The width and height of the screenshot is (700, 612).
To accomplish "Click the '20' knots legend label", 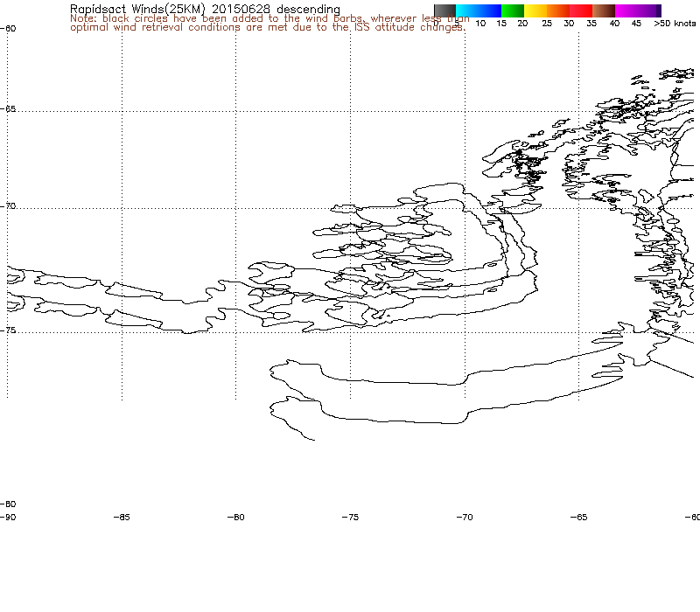I will coord(522,24).
